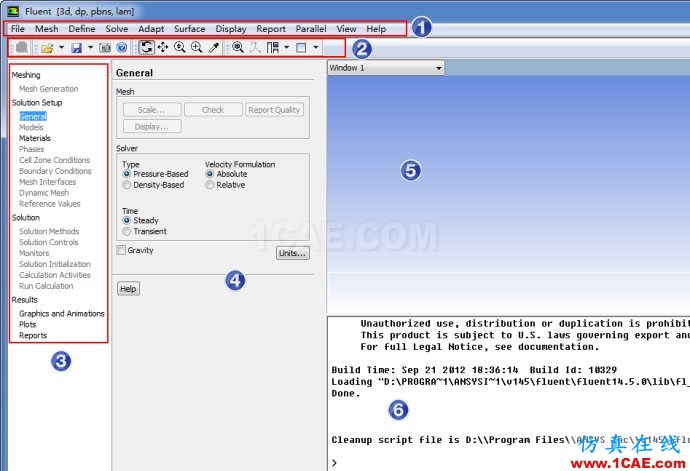Open the Surface menu
This screenshot has width=690, height=471.
click(x=190, y=29)
